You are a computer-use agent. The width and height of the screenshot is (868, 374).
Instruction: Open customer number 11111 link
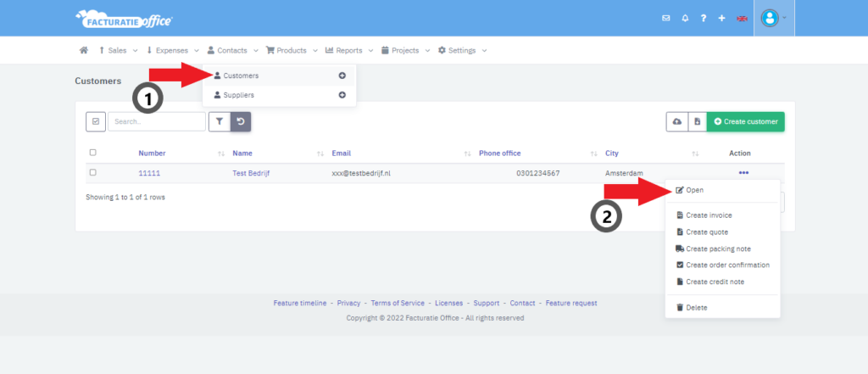pos(149,173)
